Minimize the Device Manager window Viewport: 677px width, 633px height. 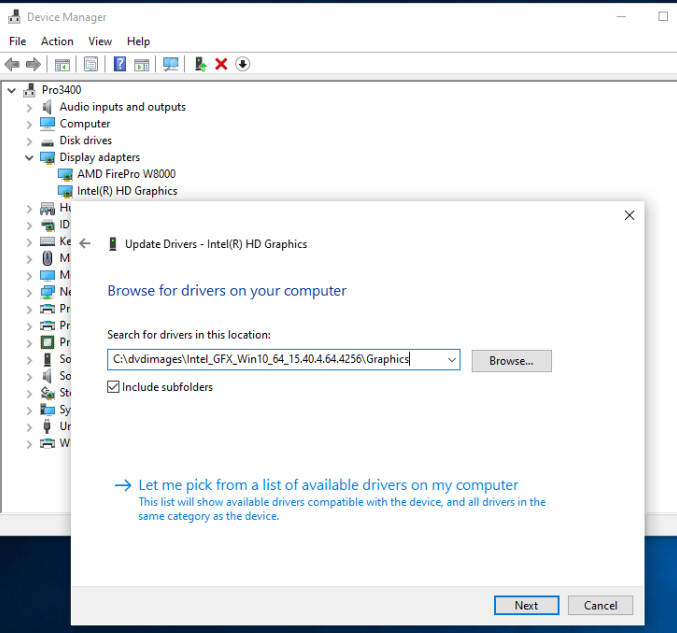point(621,16)
